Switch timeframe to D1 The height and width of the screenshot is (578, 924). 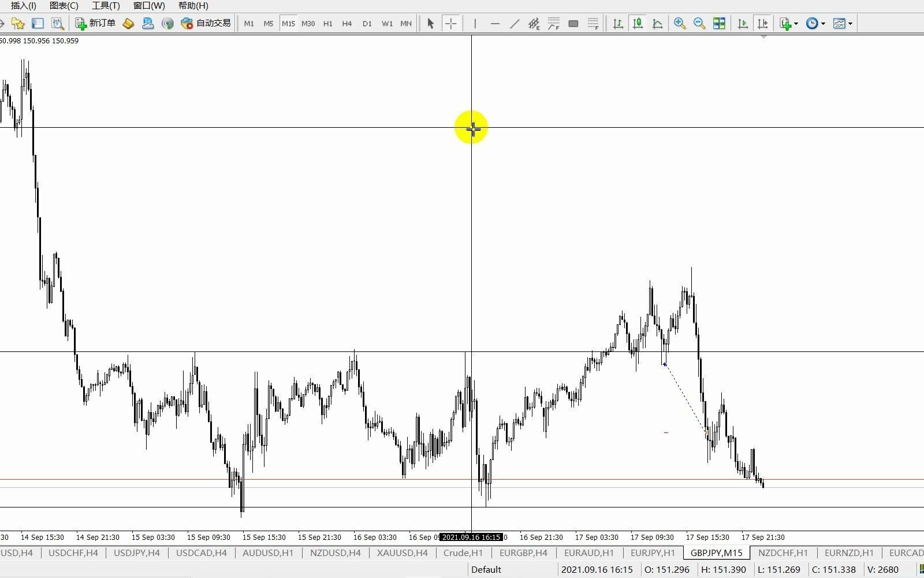(367, 24)
